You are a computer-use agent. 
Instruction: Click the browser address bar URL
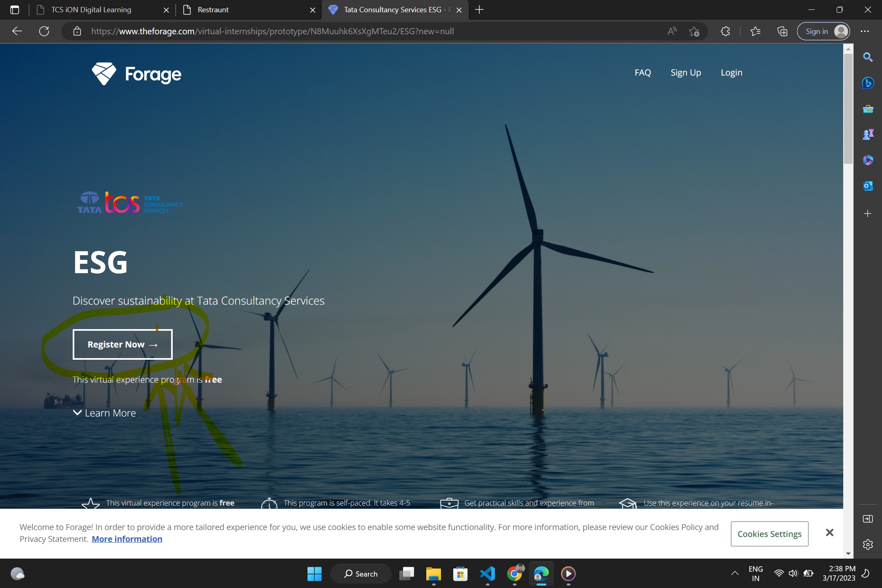tap(273, 31)
